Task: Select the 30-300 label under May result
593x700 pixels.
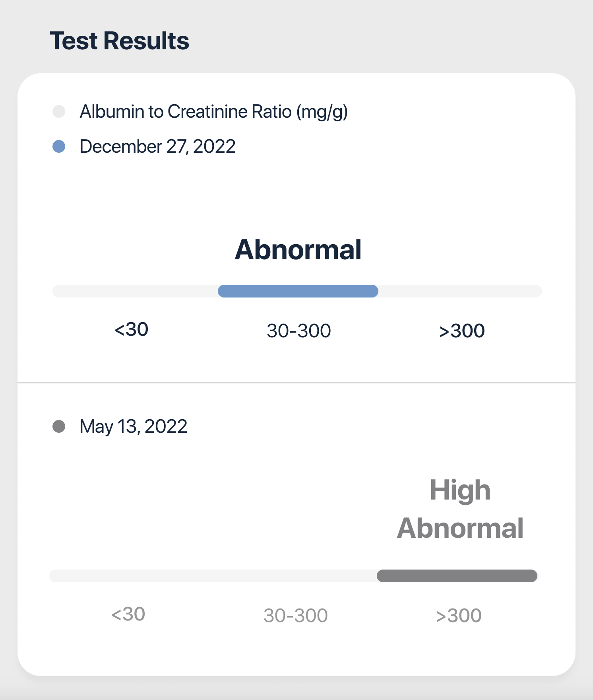Action: [x=296, y=616]
